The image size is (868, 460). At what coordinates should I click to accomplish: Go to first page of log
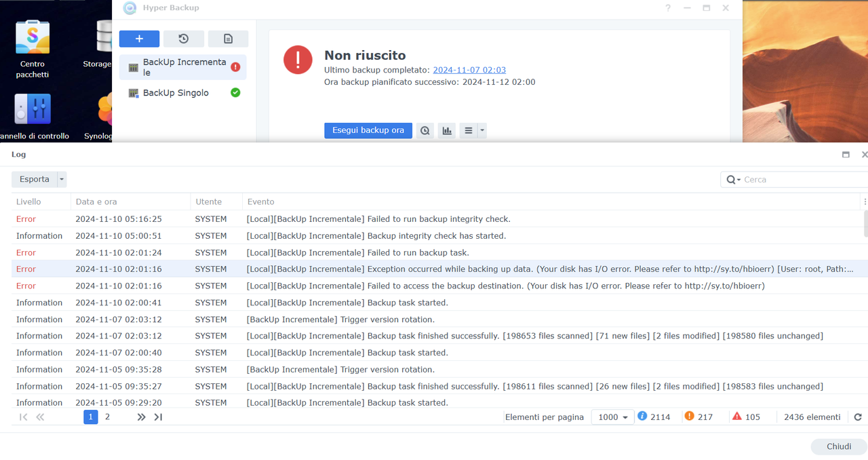coord(24,417)
